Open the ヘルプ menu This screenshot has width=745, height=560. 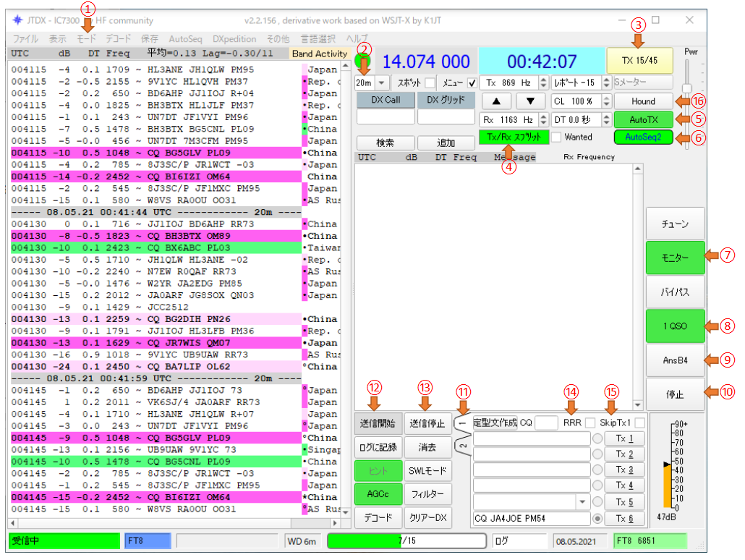pos(357,39)
